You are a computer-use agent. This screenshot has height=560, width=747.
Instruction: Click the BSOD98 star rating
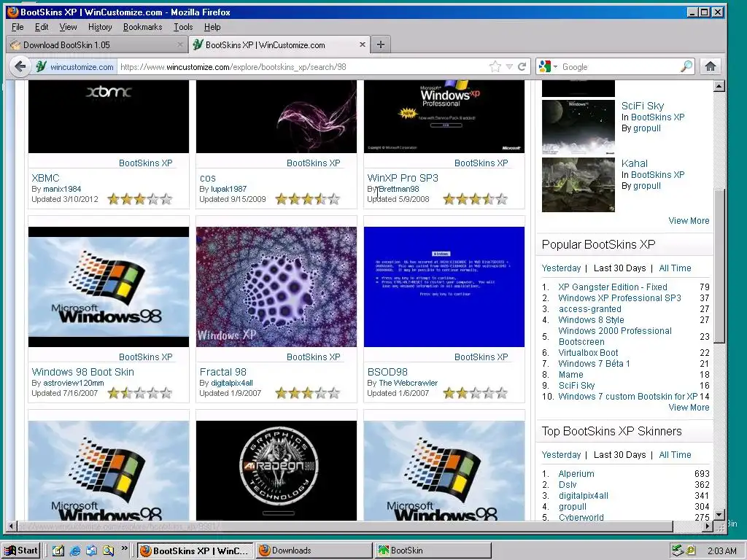[x=475, y=393]
